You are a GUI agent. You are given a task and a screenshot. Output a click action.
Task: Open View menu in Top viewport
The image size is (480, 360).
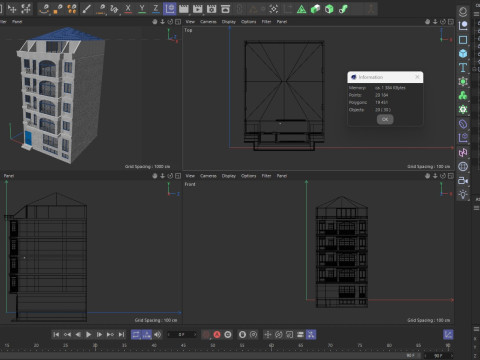(190, 22)
